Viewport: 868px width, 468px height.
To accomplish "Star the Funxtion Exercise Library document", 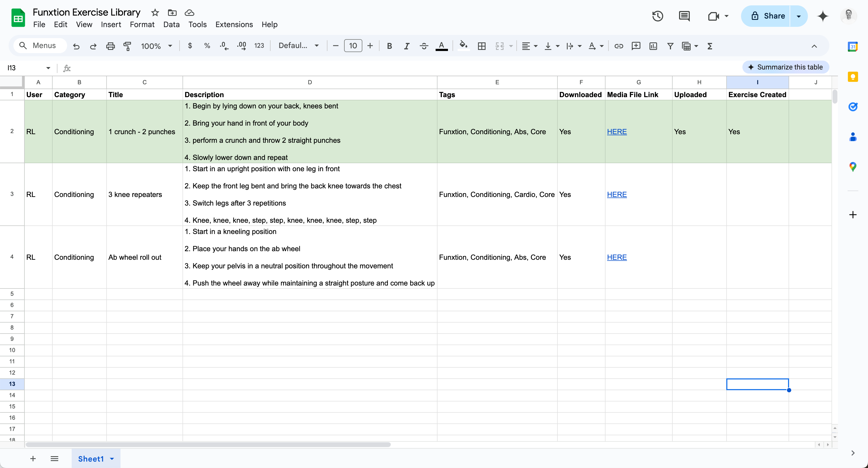I will tap(155, 12).
